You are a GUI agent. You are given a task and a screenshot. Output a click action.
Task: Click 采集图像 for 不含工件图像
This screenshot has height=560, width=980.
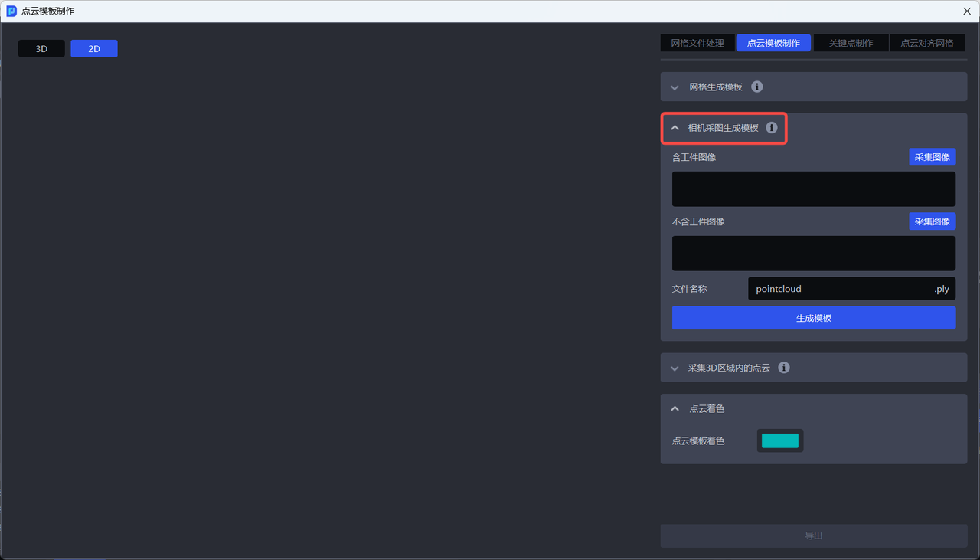pyautogui.click(x=932, y=221)
